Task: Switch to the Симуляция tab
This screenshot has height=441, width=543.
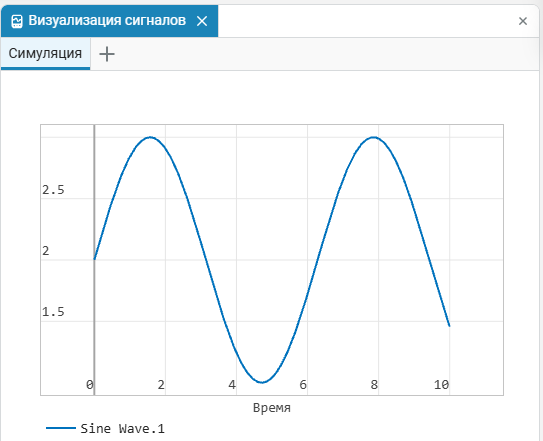Action: [x=45, y=54]
